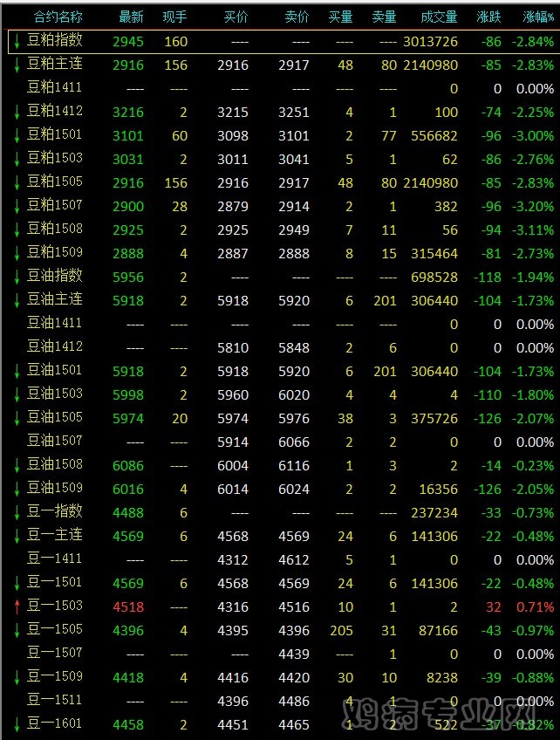Select the 豆粕1507 contract

(x=54, y=206)
